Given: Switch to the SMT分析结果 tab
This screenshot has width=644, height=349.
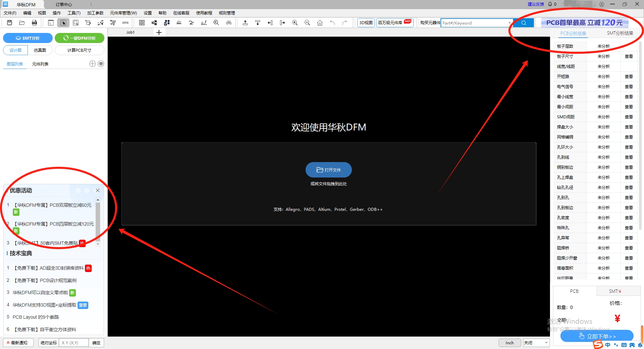Looking at the screenshot, I should pos(620,33).
